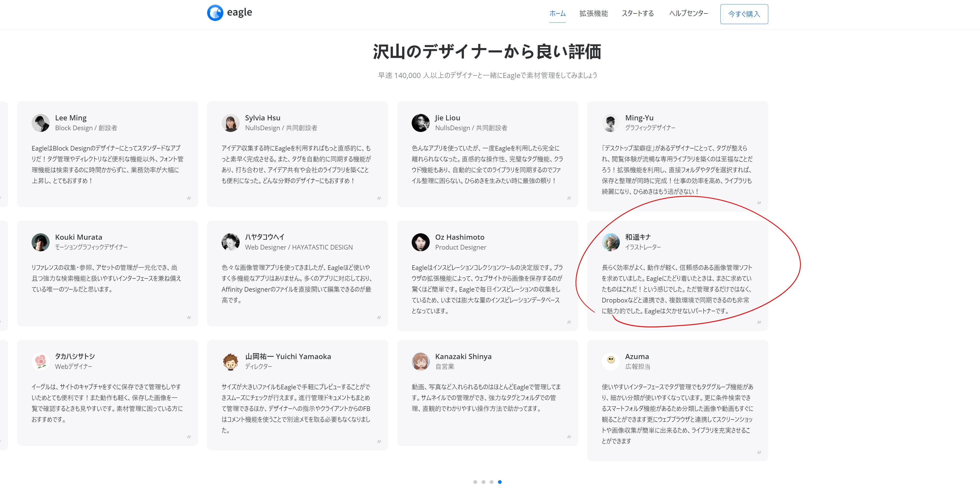Click the name Jie Liou
Image resolution: width=980 pixels, height=489 pixels.
(447, 118)
